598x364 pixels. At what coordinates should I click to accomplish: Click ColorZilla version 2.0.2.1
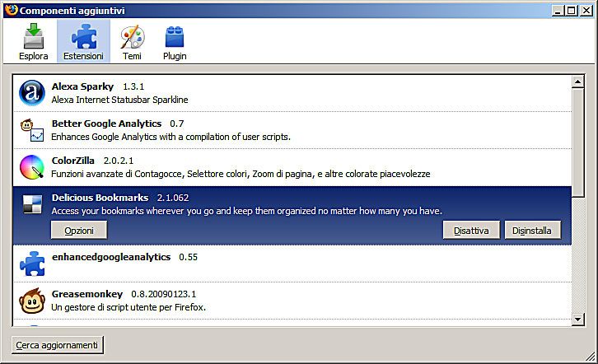pos(119,161)
